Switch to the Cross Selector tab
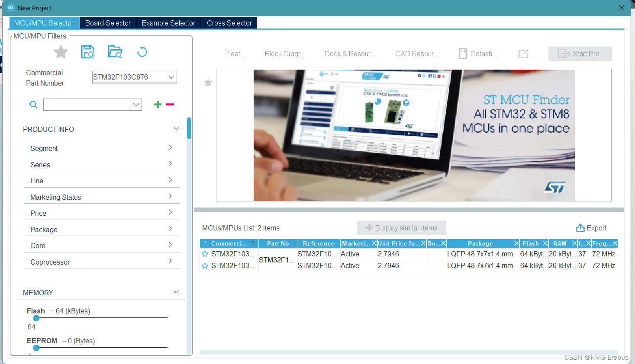 pyautogui.click(x=229, y=23)
